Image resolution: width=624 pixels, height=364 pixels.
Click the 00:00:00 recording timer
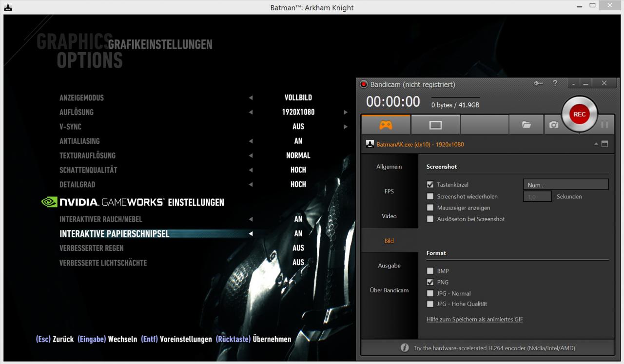393,101
